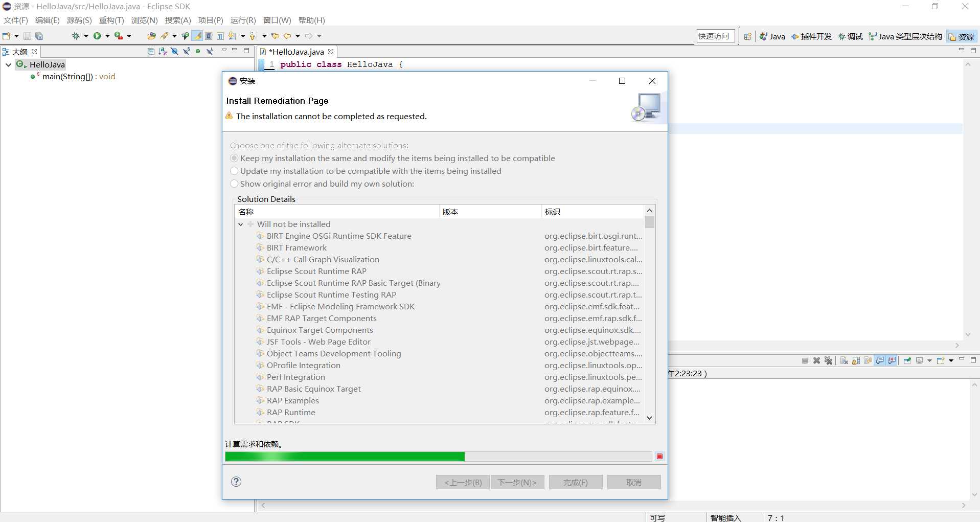The width and height of the screenshot is (980, 522).
Task: Toggle Hide Static Members in outline
Action: pyautogui.click(x=186, y=51)
